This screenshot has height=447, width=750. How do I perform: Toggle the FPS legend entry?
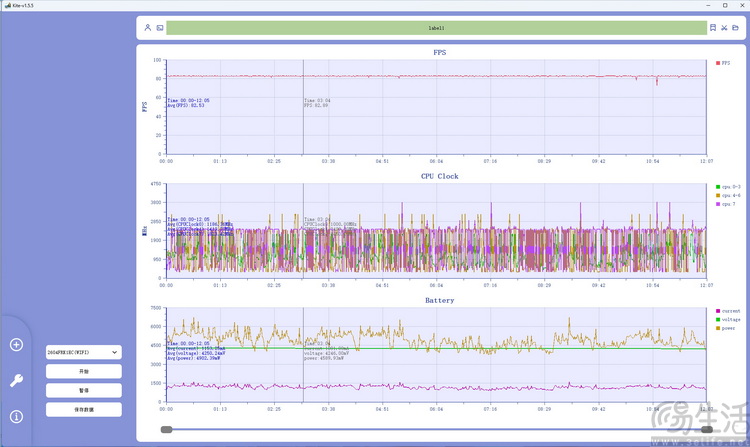724,62
